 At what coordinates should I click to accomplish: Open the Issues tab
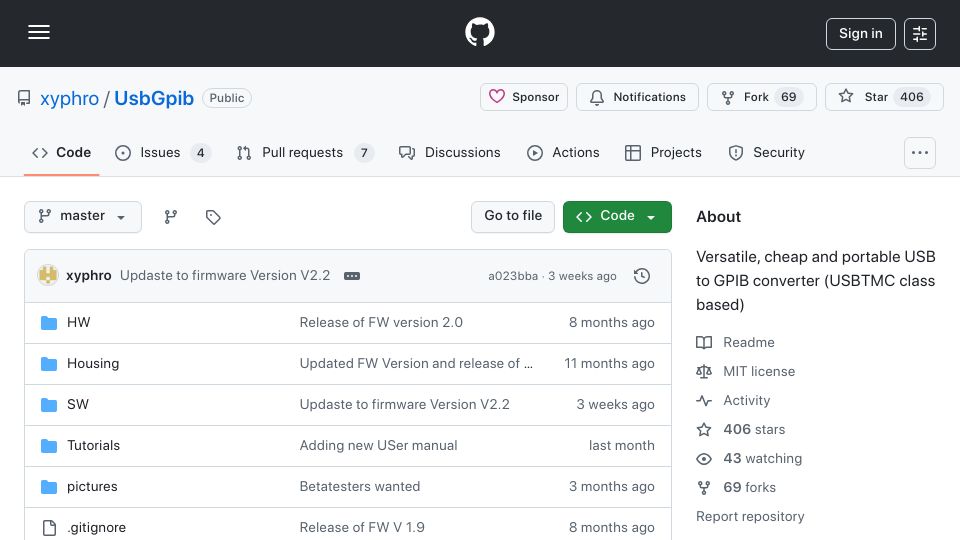[x=162, y=152]
